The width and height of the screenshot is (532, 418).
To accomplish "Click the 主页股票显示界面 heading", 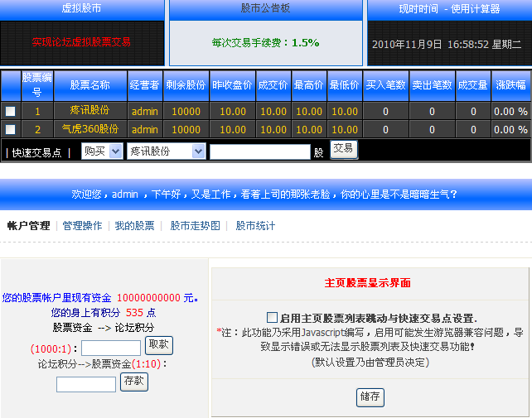I will point(368,283).
